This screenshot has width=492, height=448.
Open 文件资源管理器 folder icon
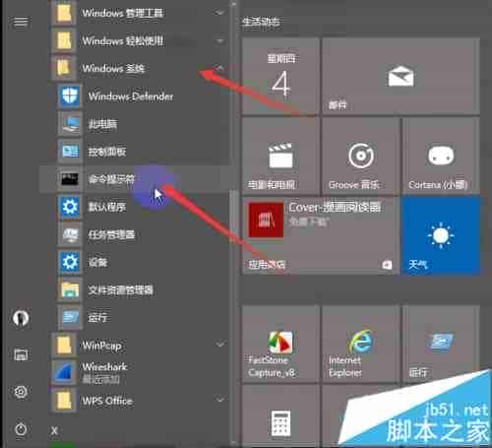[x=69, y=289]
